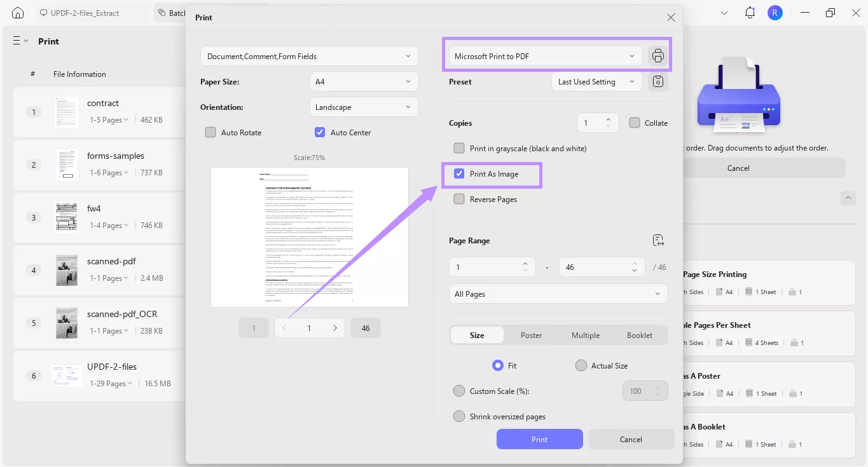Go to the home icon

point(18,13)
